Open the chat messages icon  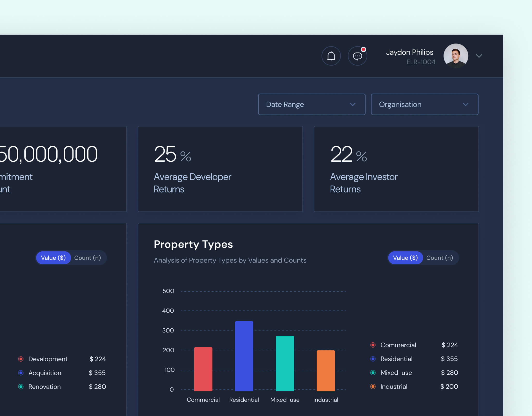coord(357,56)
